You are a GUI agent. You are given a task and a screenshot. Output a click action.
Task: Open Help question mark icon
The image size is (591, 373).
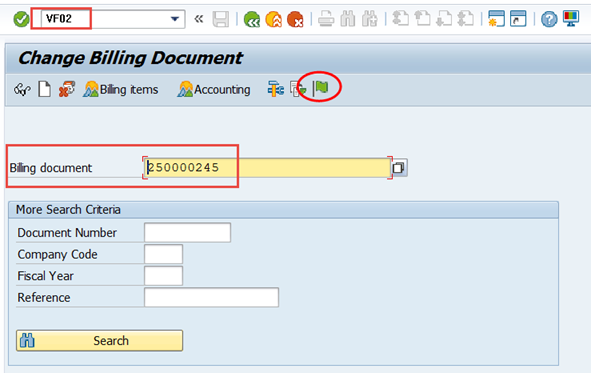point(549,19)
